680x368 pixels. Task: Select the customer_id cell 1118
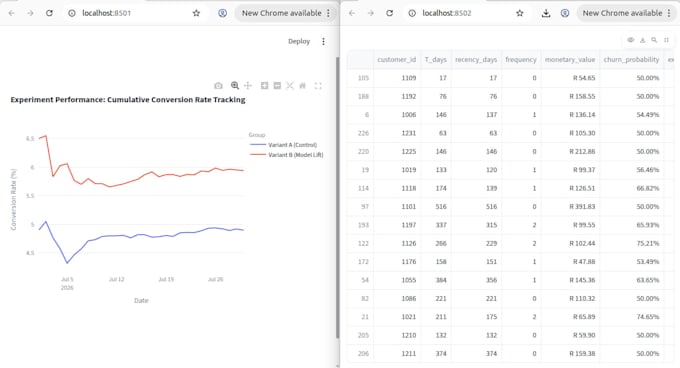pos(396,188)
